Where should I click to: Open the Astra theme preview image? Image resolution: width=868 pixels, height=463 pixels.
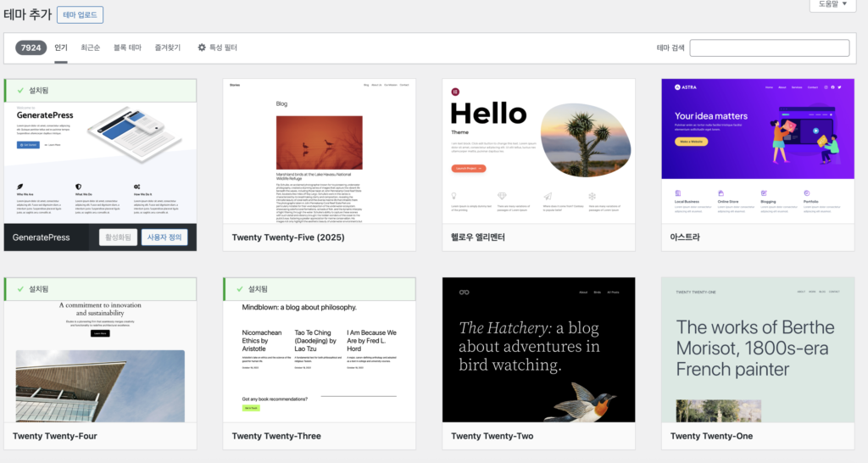[x=758, y=151]
